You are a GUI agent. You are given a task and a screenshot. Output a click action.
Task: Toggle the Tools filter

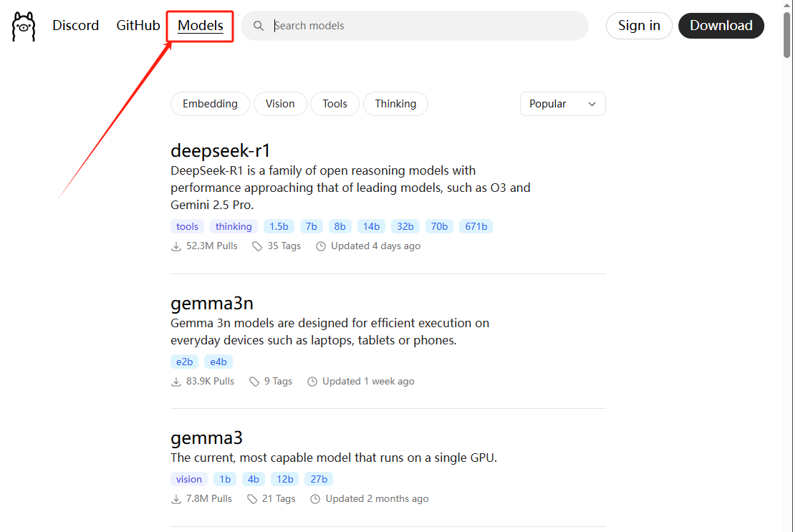click(x=335, y=104)
